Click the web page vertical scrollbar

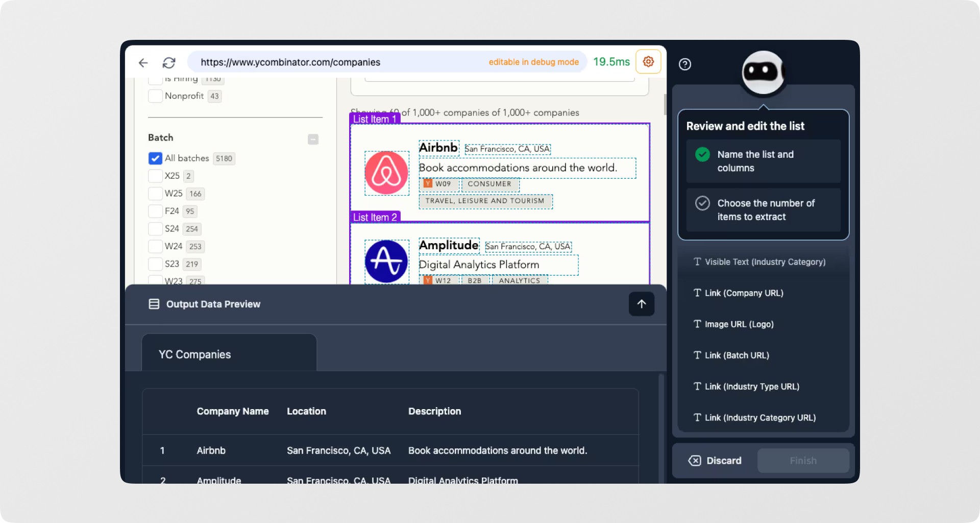pyautogui.click(x=665, y=104)
